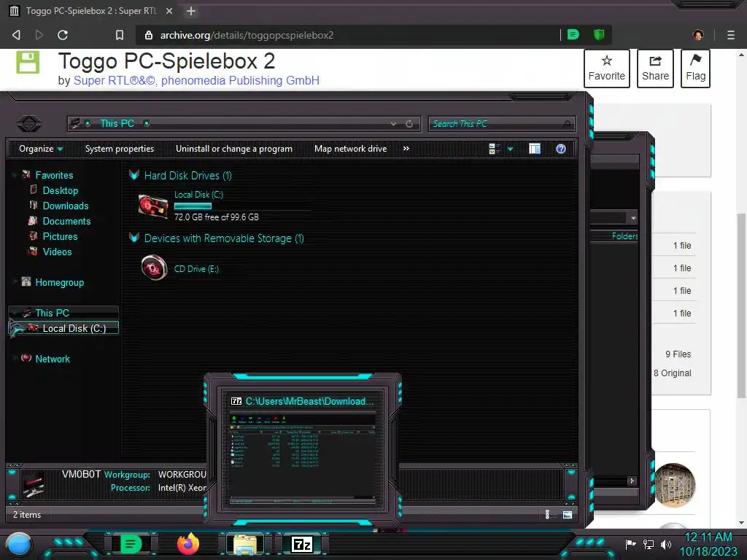The height and width of the screenshot is (560, 747).
Task: Change view with the view icon
Action: click(x=495, y=149)
